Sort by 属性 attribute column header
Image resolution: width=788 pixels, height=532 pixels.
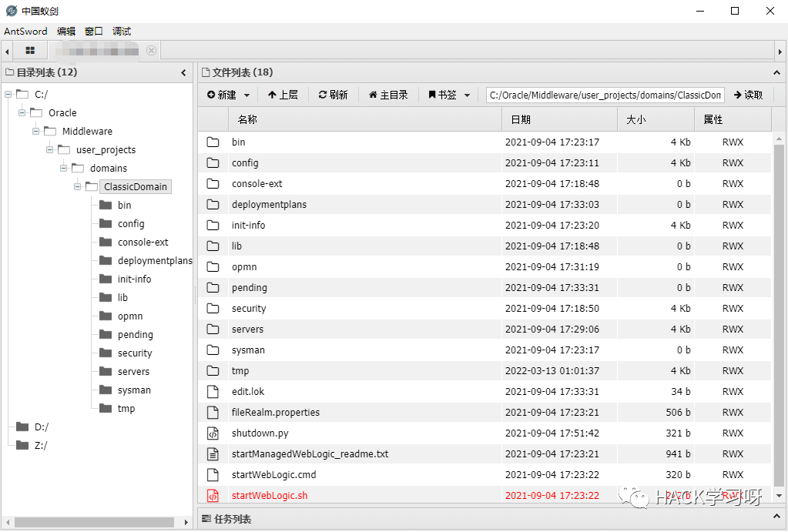point(733,119)
